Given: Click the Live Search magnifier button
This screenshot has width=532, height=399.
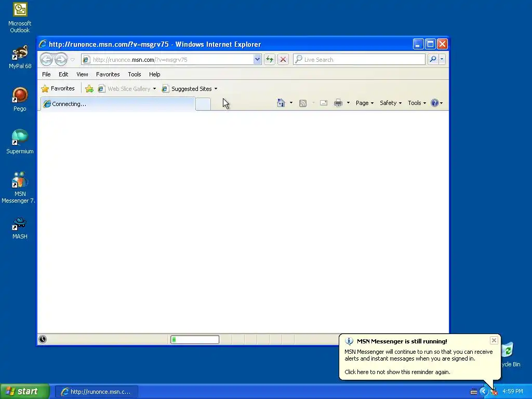Looking at the screenshot, I should (433, 59).
